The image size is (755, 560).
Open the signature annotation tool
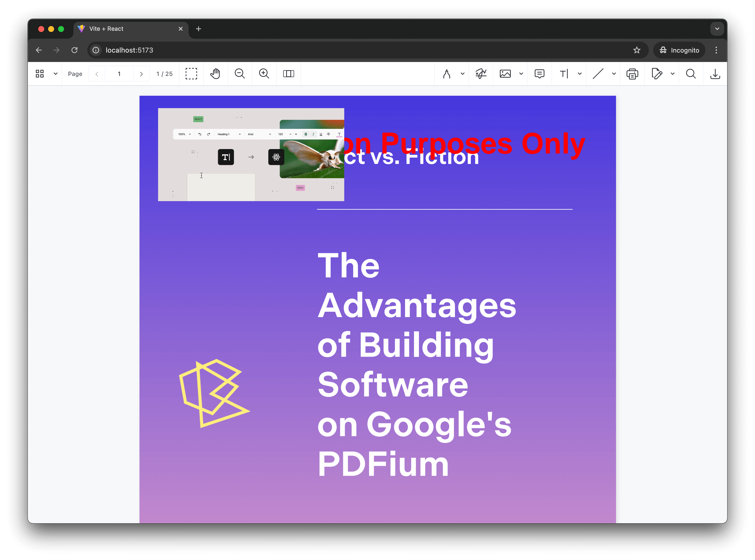[x=480, y=74]
